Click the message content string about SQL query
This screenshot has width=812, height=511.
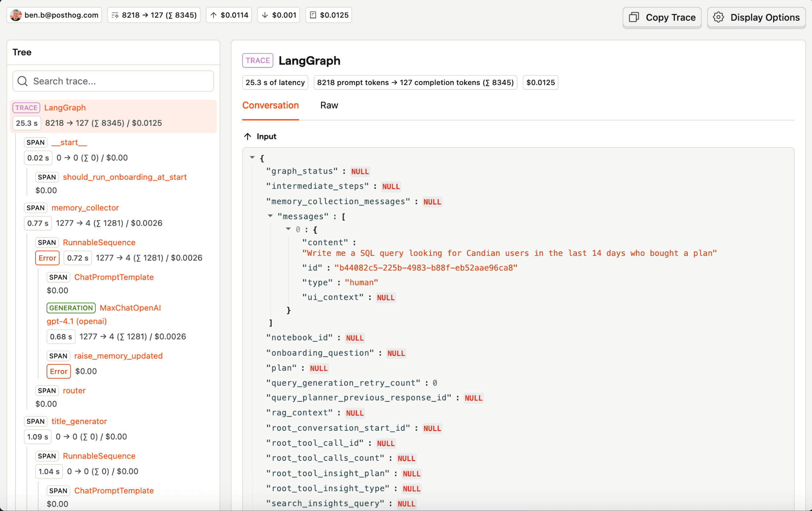(509, 253)
